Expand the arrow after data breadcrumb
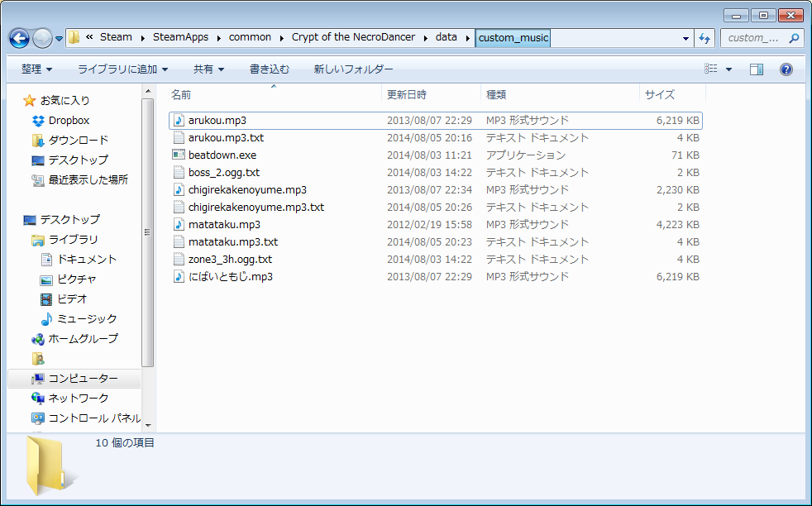This screenshot has width=812, height=506. click(468, 38)
